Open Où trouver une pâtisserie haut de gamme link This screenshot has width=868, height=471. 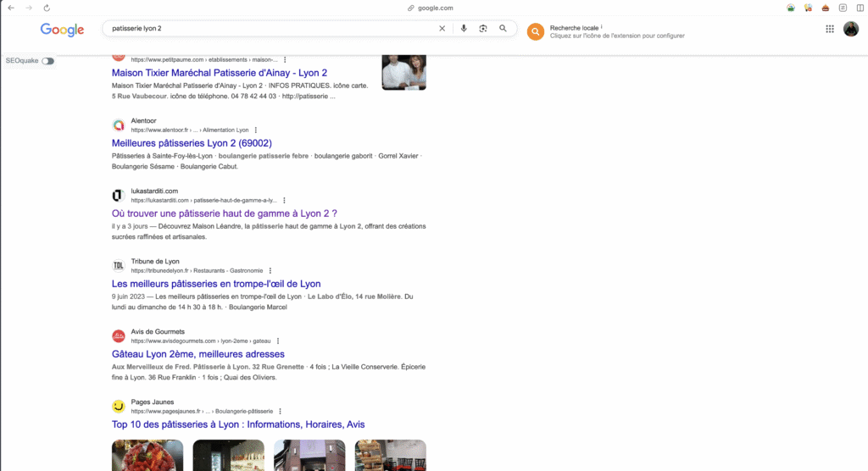coord(224,213)
